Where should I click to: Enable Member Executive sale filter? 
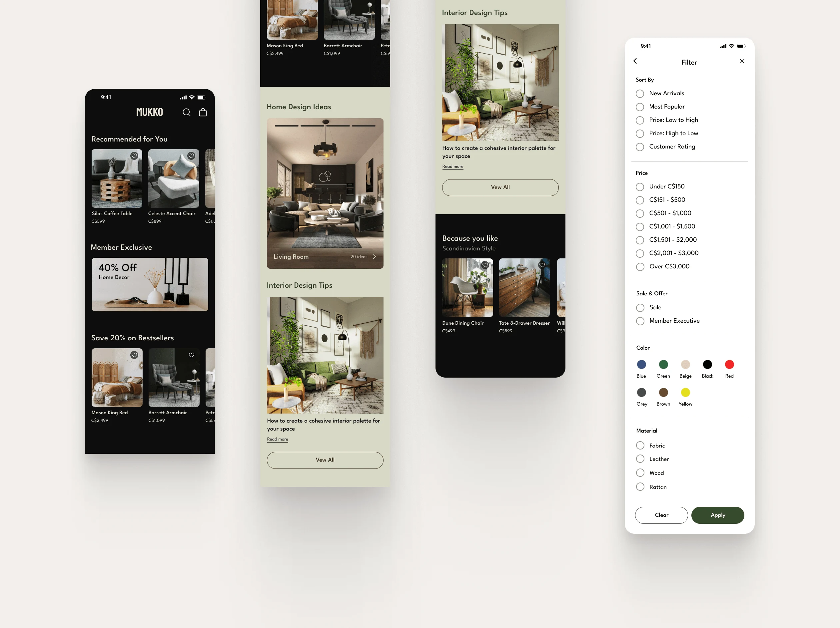tap(639, 321)
